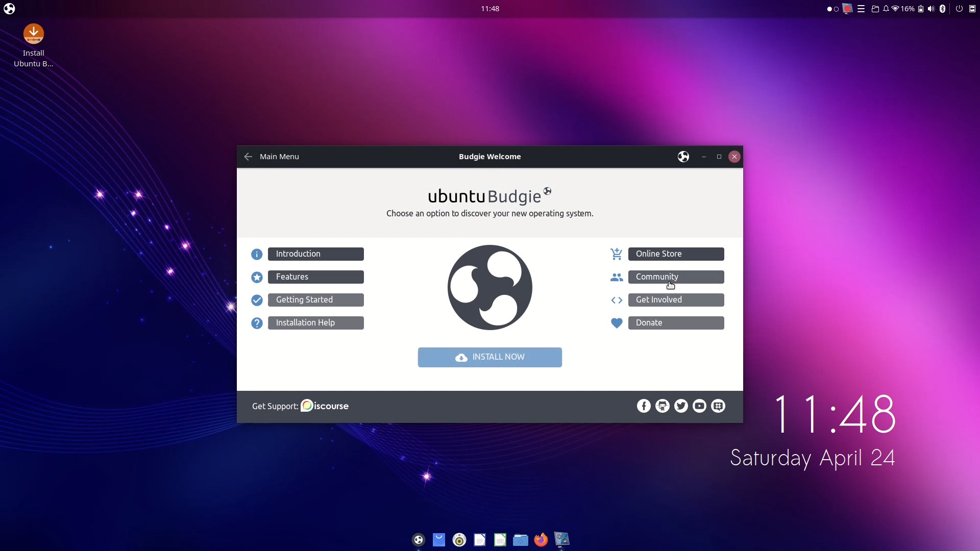The height and width of the screenshot is (551, 980).
Task: Open the Facebook social link
Action: pyautogui.click(x=644, y=406)
